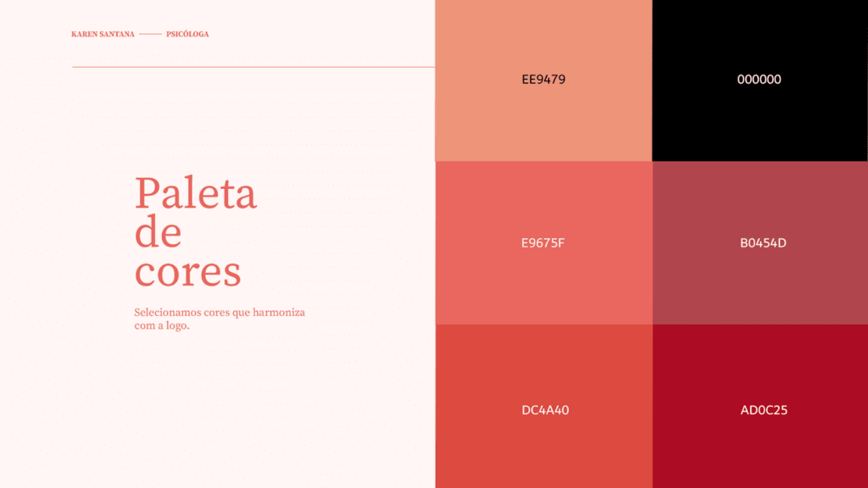Viewport: 868px width, 488px height.
Task: Click the short dash before "PSICÓLOGA"
Action: (150, 35)
